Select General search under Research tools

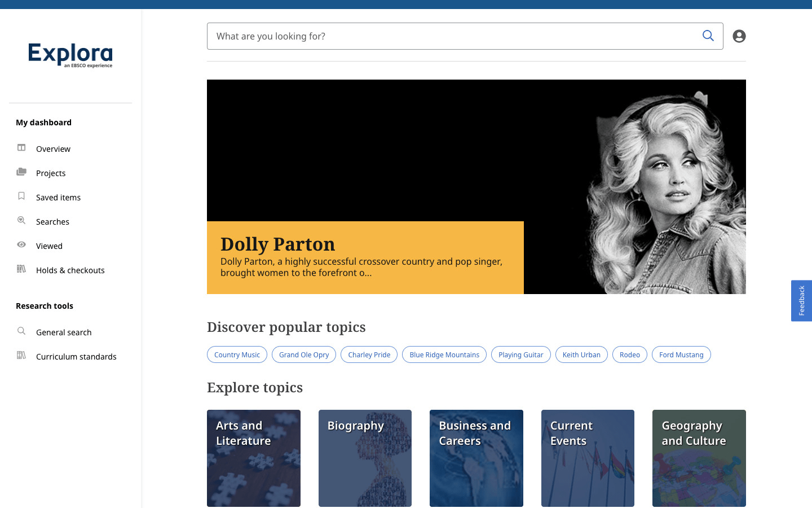(x=64, y=332)
